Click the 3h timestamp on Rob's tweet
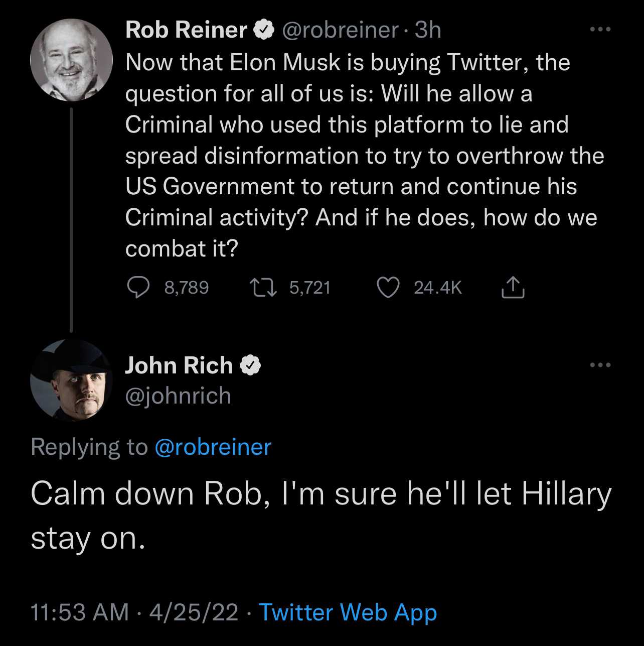Image resolution: width=644 pixels, height=646 pixels. pyautogui.click(x=428, y=30)
